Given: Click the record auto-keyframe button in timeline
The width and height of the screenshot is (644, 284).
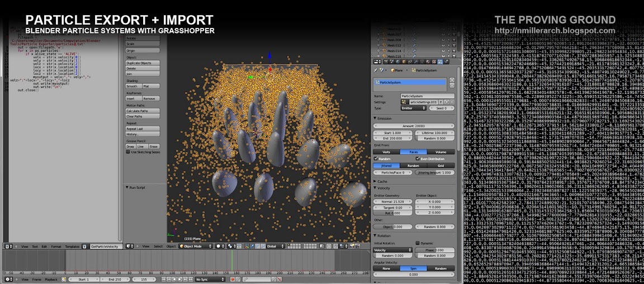Looking at the screenshot, I should tap(233, 278).
